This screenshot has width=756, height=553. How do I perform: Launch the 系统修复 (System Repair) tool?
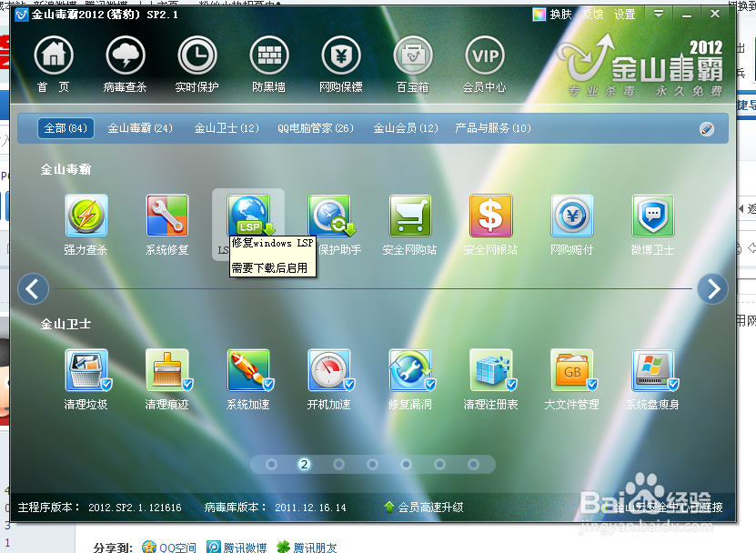coord(165,216)
